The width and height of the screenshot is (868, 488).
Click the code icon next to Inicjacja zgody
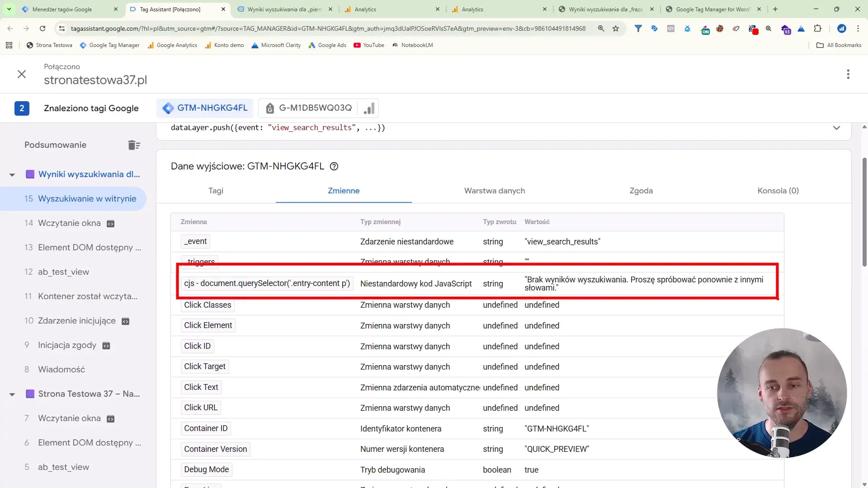[x=106, y=346]
